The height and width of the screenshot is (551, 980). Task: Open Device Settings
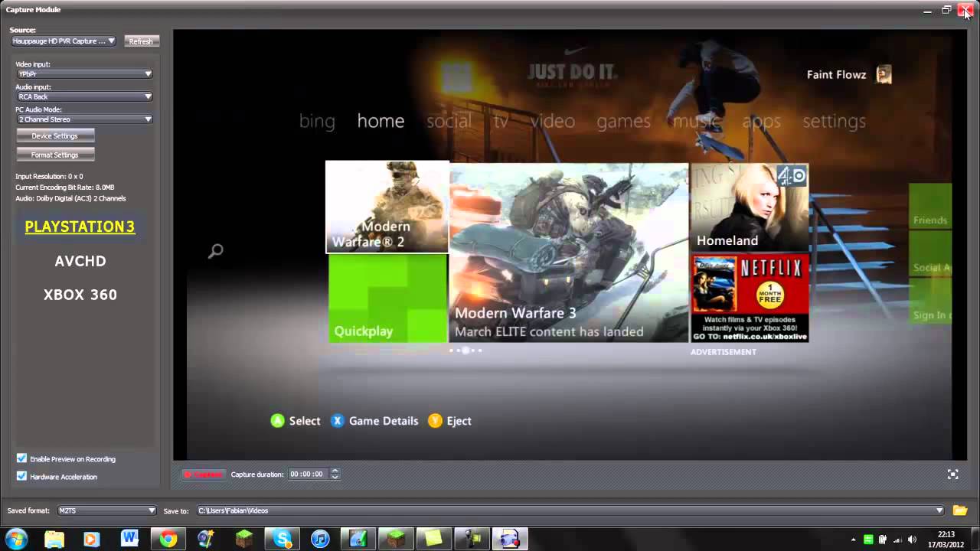click(x=55, y=136)
